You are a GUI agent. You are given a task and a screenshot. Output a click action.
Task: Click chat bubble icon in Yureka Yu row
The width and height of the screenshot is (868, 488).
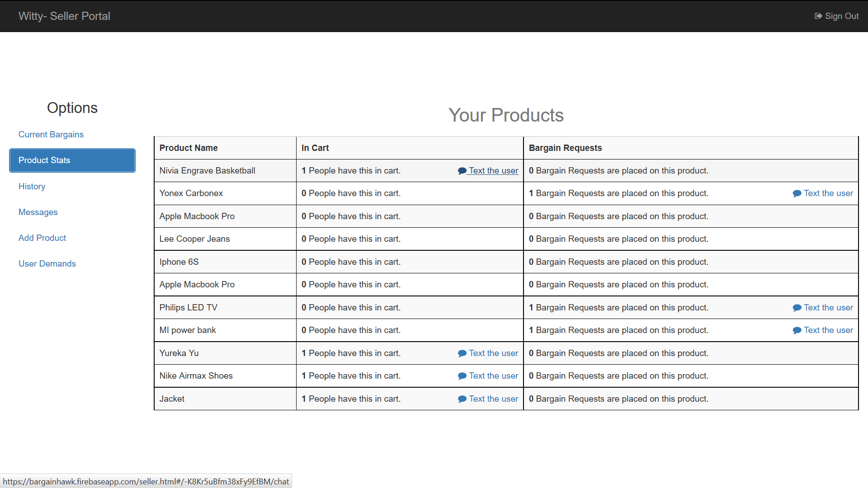click(462, 354)
